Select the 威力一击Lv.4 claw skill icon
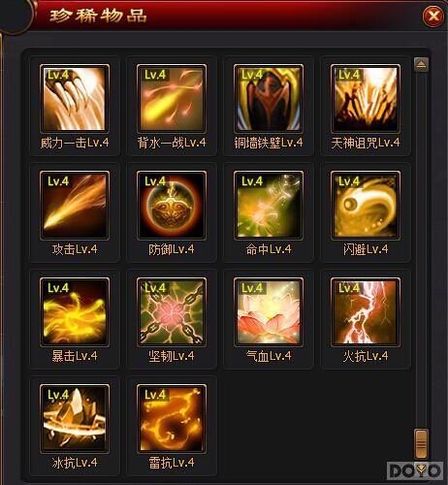The height and width of the screenshot is (485, 448). 75,99
